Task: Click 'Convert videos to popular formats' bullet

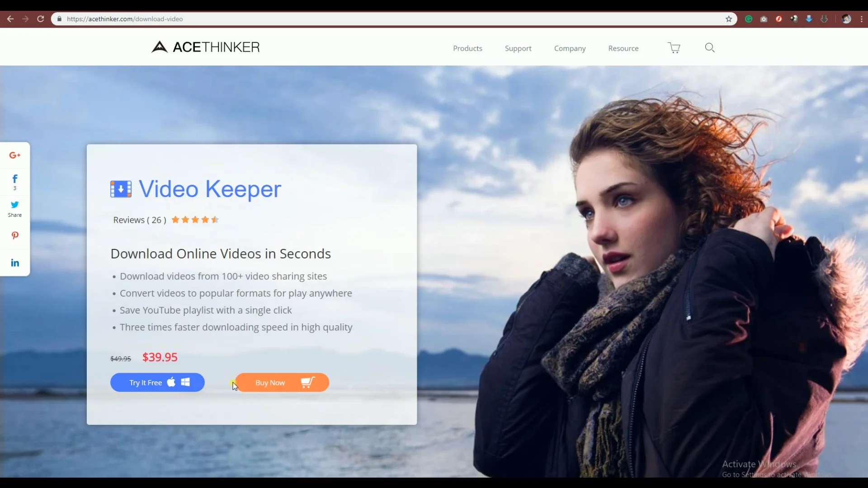Action: [236, 293]
